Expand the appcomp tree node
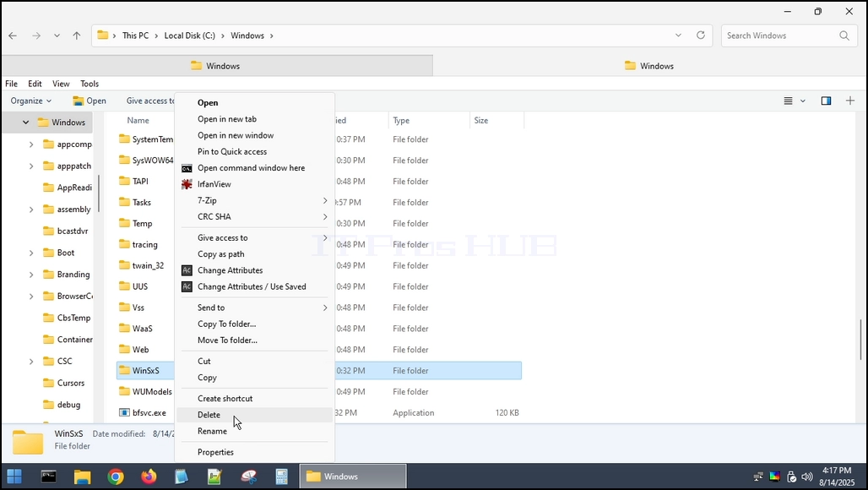Image resolution: width=868 pixels, height=490 pixels. click(31, 144)
